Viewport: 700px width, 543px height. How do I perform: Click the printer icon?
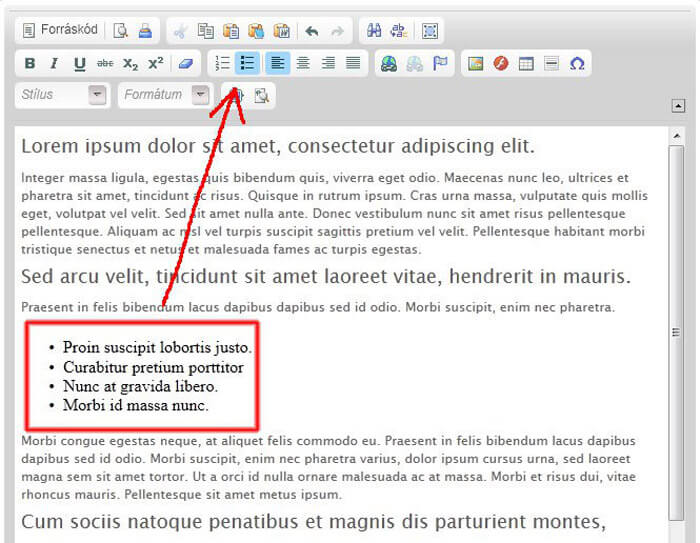pyautogui.click(x=145, y=31)
